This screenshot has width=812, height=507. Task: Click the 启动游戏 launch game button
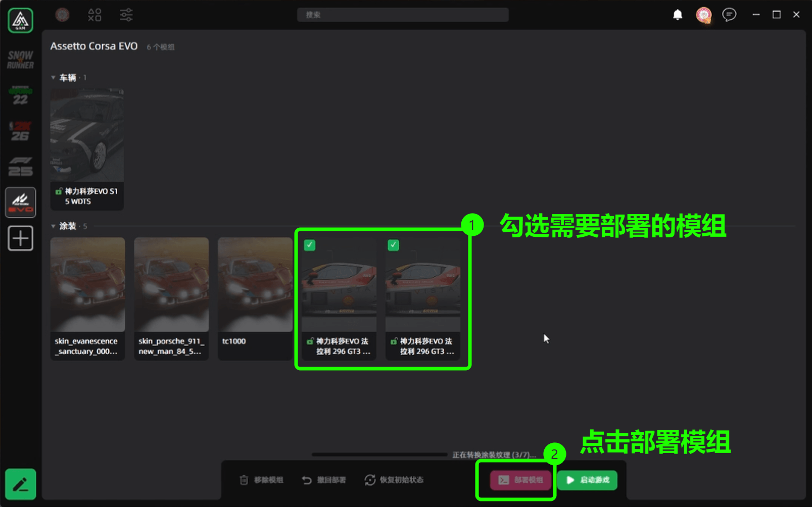pos(587,480)
